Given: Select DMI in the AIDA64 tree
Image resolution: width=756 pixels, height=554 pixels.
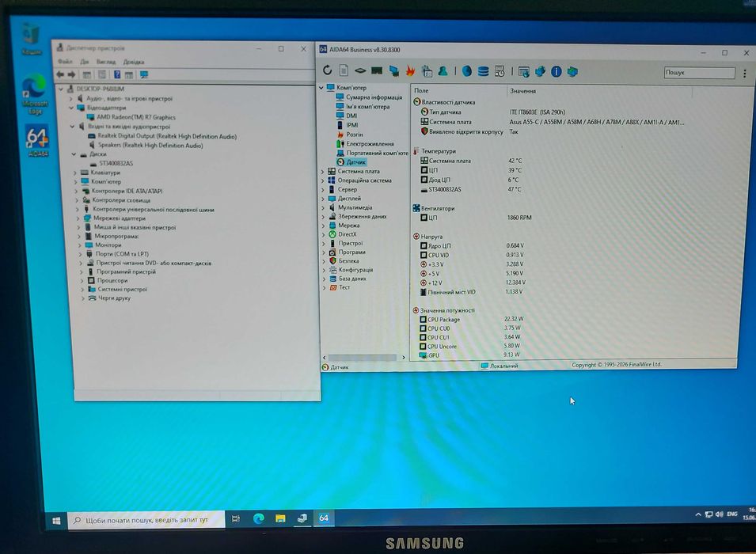Looking at the screenshot, I should [351, 116].
